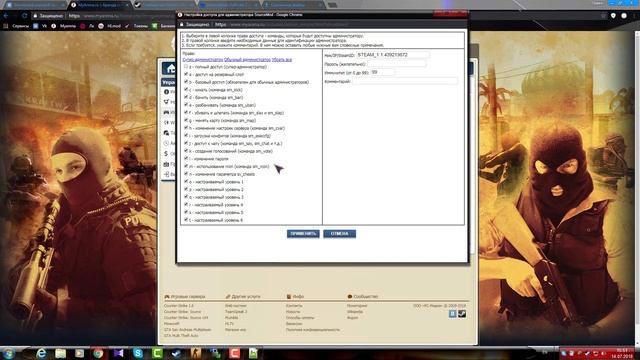Screen dimensions: 640x360
Task: Focus the Имя/IP/SteamID input field
Action: point(393,55)
